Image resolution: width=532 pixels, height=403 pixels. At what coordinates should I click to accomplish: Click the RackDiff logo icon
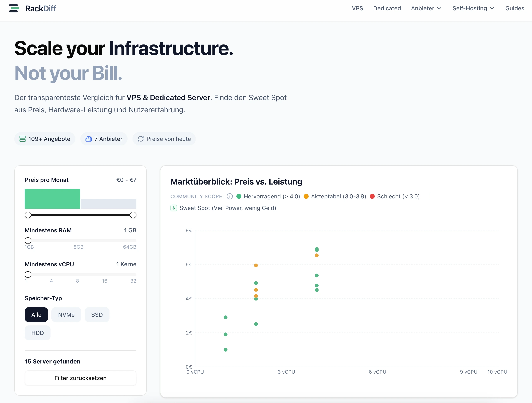click(x=14, y=8)
